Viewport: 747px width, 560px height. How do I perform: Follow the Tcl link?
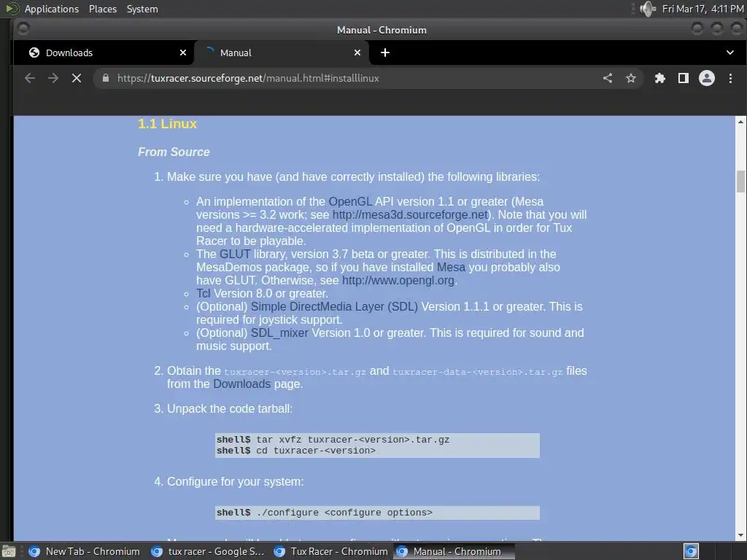(203, 293)
